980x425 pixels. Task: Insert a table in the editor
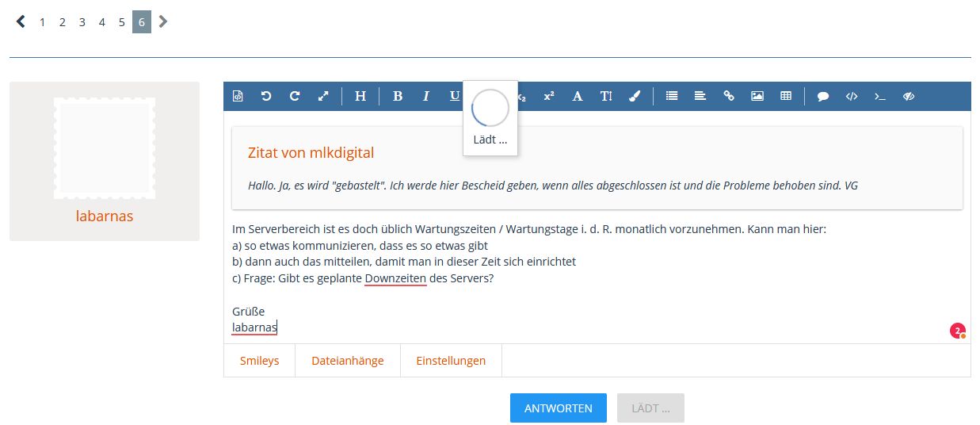(786, 96)
